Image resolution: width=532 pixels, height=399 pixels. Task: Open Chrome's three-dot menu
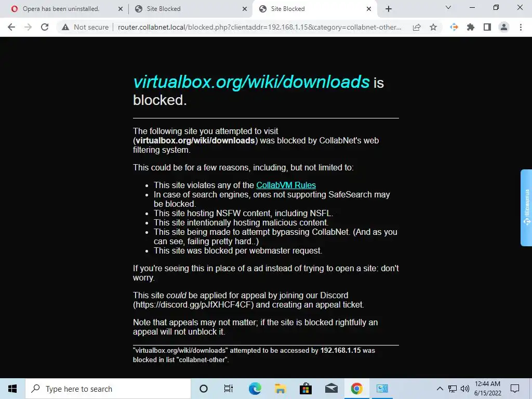[521, 27]
